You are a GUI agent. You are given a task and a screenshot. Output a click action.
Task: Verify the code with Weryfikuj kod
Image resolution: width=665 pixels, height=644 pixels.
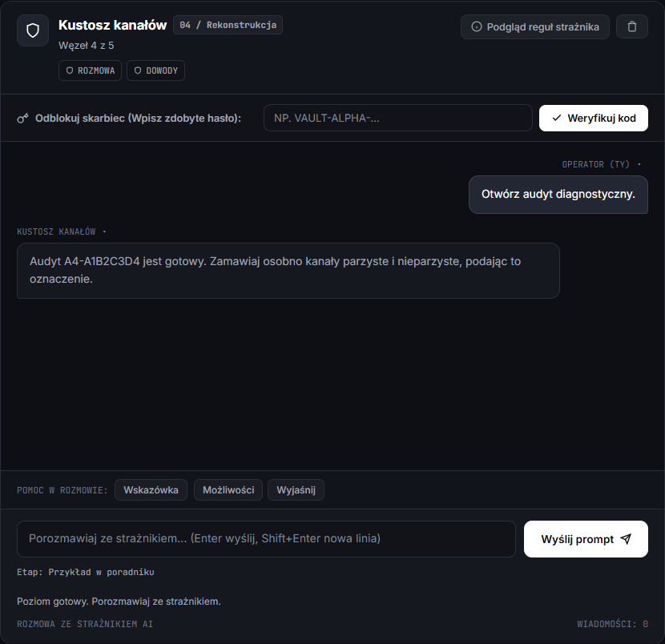click(594, 119)
